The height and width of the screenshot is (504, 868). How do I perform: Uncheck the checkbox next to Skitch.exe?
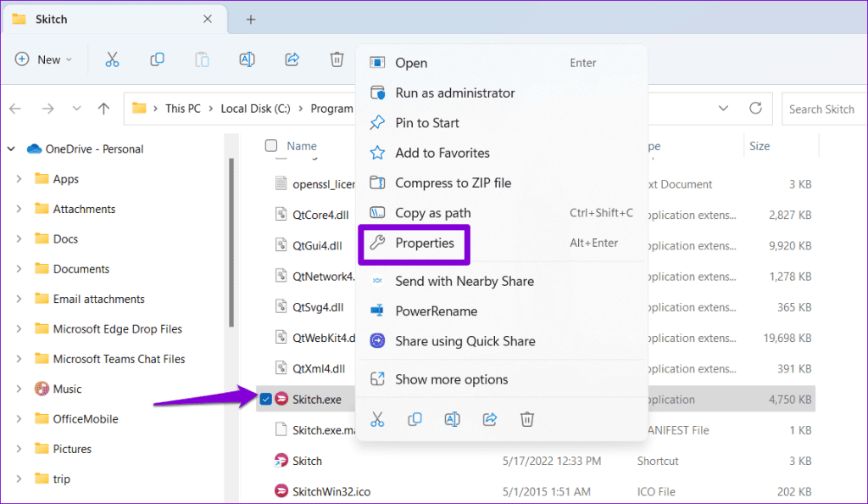(265, 398)
